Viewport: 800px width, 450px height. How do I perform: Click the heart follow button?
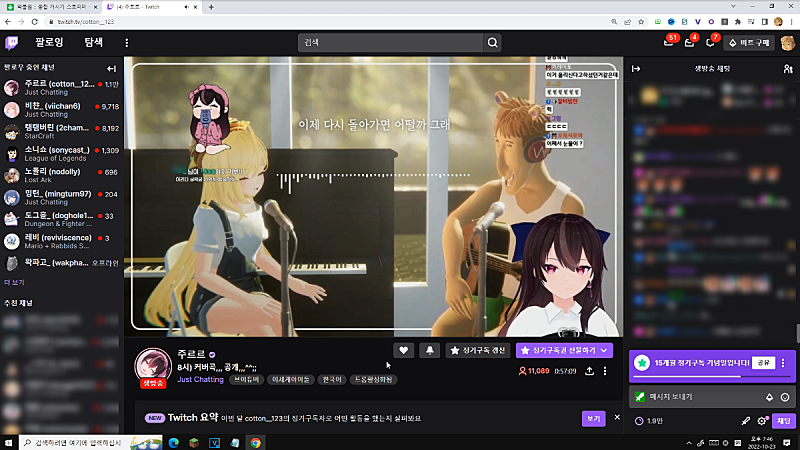tap(403, 351)
